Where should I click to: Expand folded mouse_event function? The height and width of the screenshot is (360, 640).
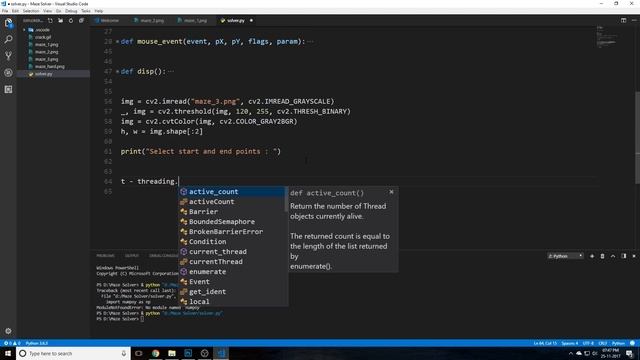tap(118, 42)
